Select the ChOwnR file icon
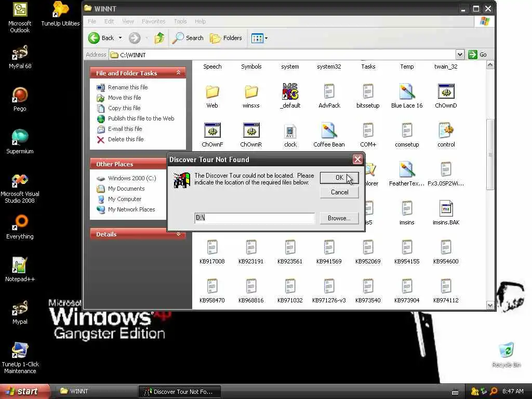The image size is (532, 399). pos(251,135)
